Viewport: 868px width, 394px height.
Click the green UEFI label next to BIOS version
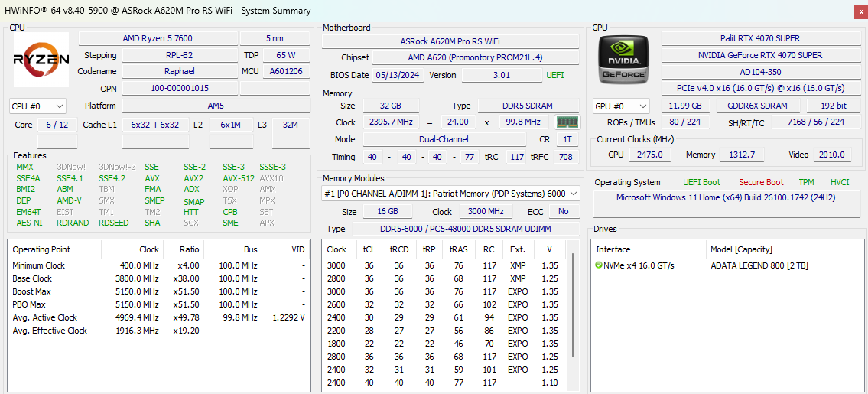coord(555,76)
